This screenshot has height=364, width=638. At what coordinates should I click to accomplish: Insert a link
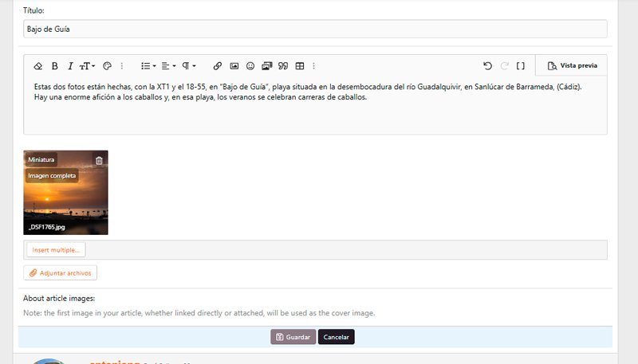click(x=218, y=66)
